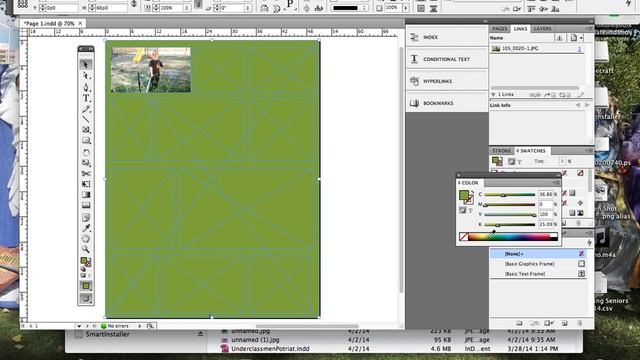Toggle formatting affects text in Color panel
640x360 pixels.
coord(470,211)
